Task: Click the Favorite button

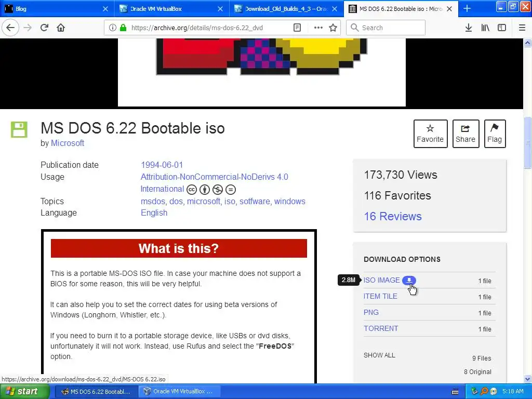Action: point(430,134)
